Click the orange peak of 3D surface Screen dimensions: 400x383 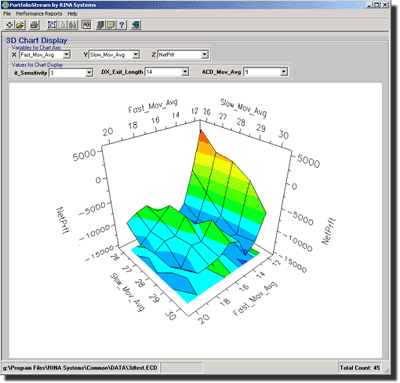pyautogui.click(x=203, y=138)
